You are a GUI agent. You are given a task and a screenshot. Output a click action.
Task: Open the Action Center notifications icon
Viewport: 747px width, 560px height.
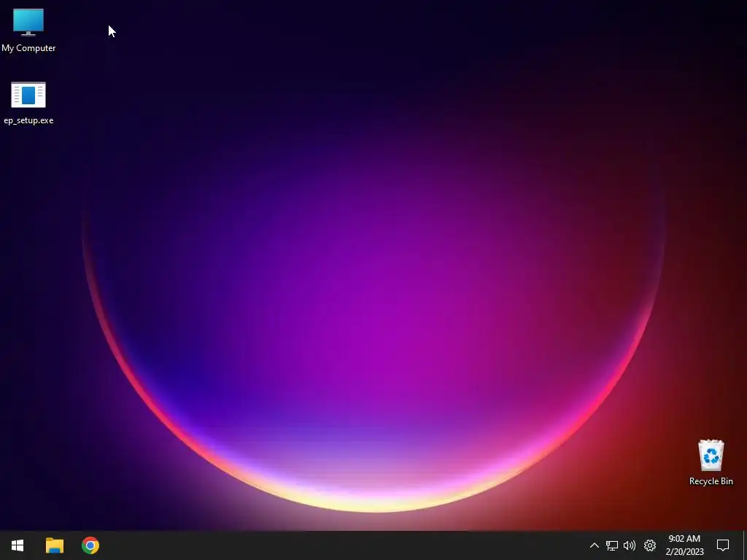coord(723,545)
